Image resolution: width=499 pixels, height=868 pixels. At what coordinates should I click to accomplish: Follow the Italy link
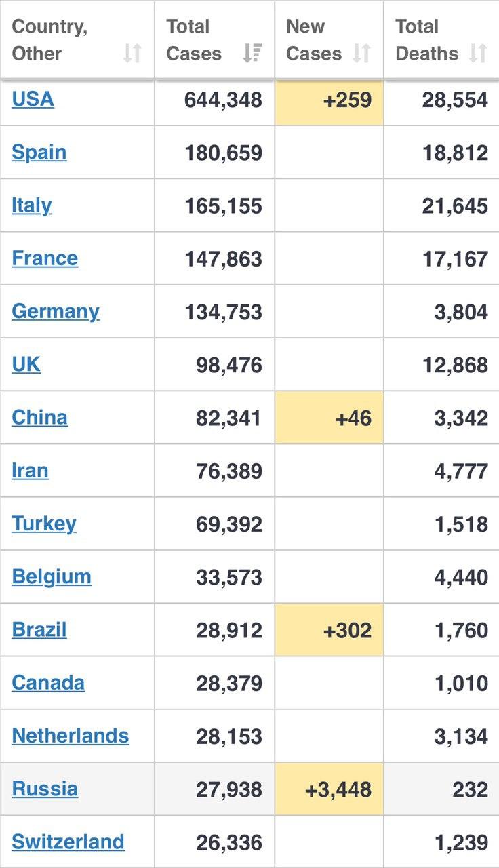[x=31, y=205]
